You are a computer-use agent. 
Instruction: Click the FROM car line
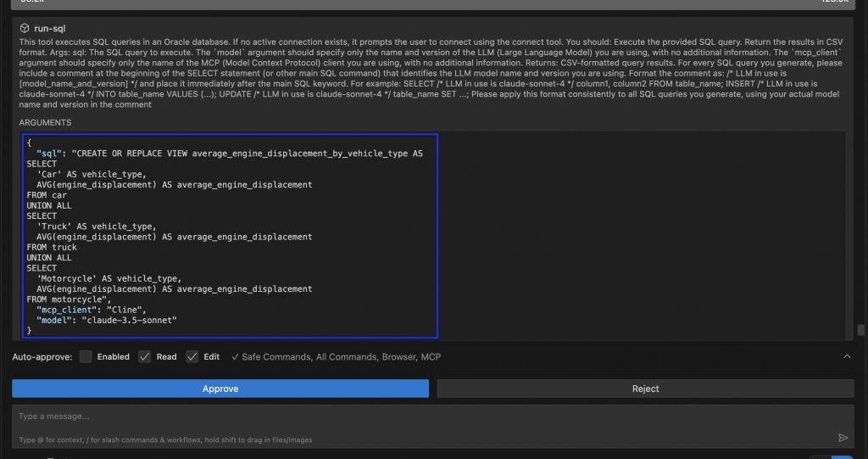click(x=47, y=195)
